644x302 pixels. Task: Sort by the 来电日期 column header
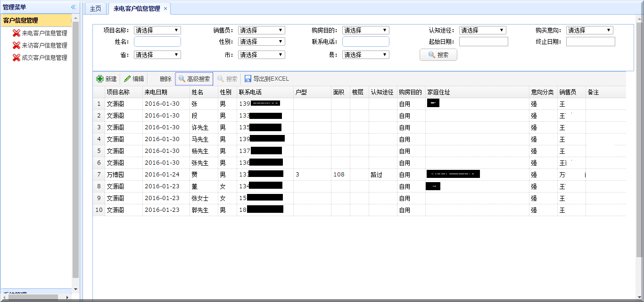coord(156,92)
